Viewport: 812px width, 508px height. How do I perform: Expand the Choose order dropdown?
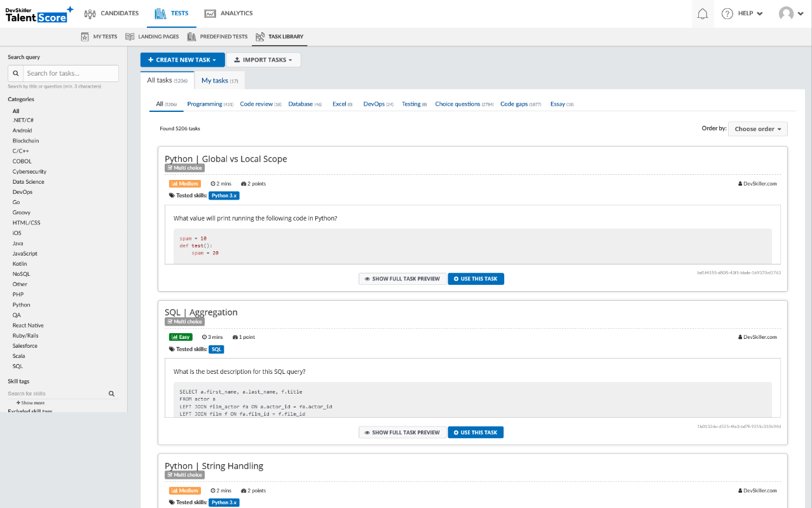[757, 128]
